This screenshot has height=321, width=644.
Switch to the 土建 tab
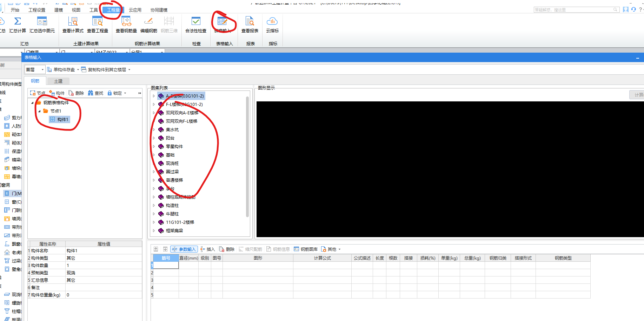click(x=58, y=81)
